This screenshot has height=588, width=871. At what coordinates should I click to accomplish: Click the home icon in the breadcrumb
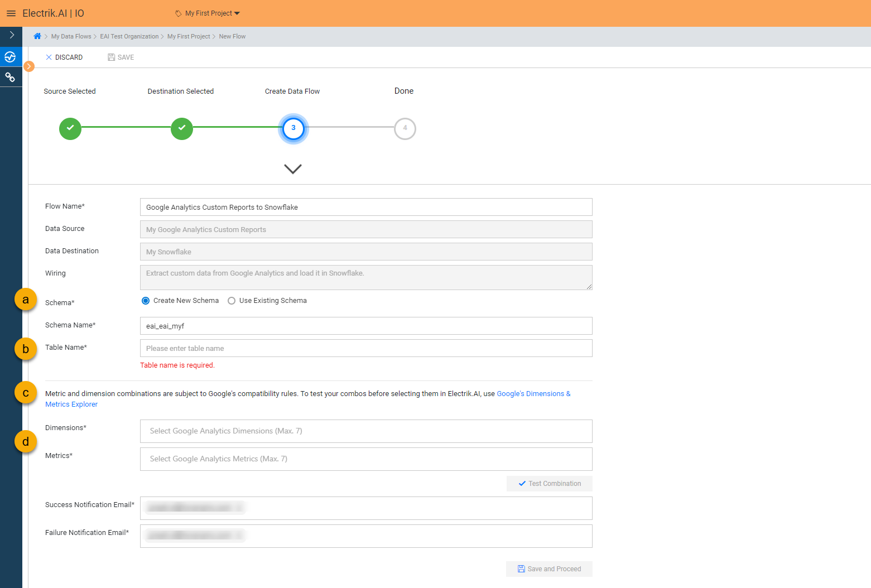pos(37,36)
